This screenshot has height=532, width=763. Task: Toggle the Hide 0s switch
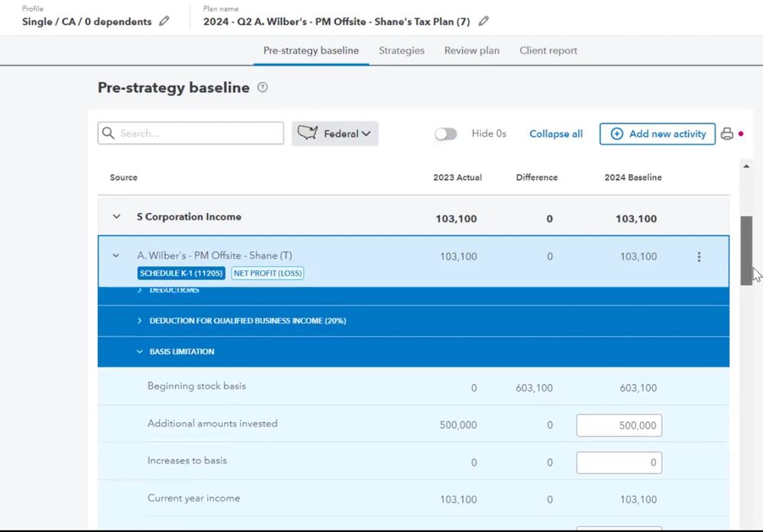point(445,134)
